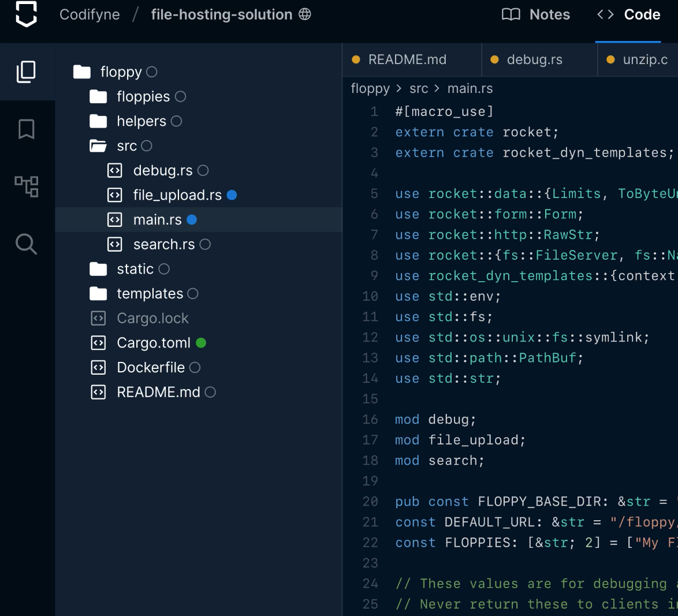
Task: Open the structure tree diagram sidebar icon
Action: [26, 186]
